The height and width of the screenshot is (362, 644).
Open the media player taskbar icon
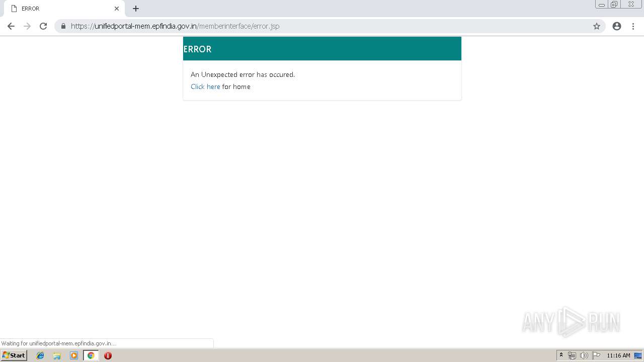74,355
